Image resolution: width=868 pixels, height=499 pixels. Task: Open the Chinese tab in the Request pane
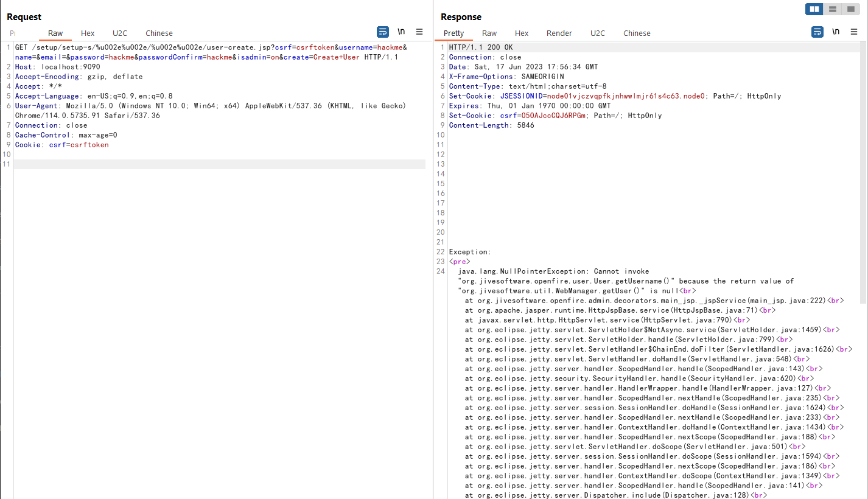click(x=159, y=33)
